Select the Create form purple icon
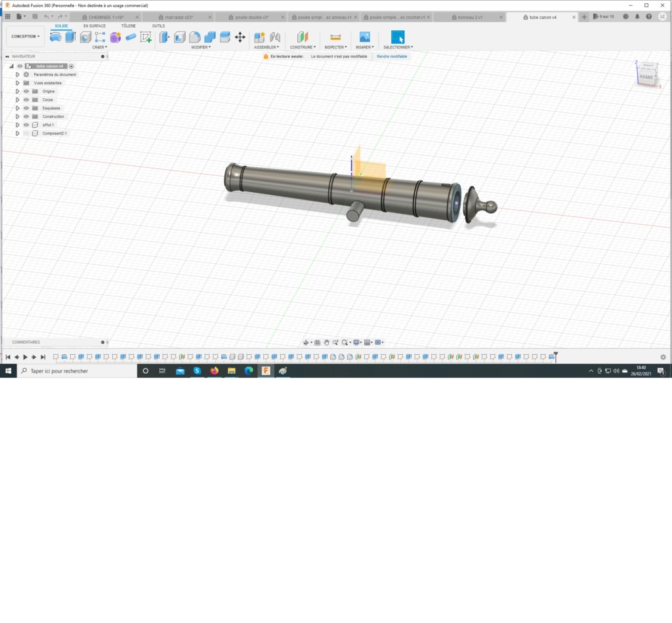This screenshot has height=623, width=672. tap(115, 37)
